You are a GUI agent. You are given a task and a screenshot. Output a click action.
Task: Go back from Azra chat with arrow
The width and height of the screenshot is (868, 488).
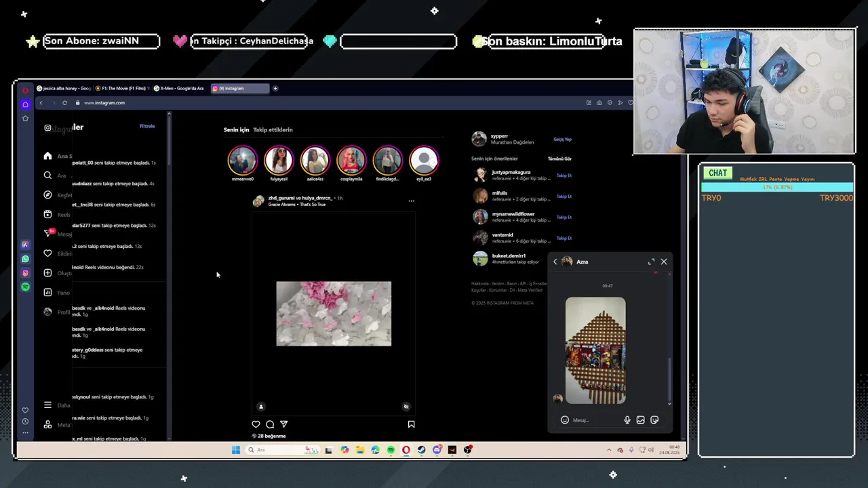tap(555, 262)
